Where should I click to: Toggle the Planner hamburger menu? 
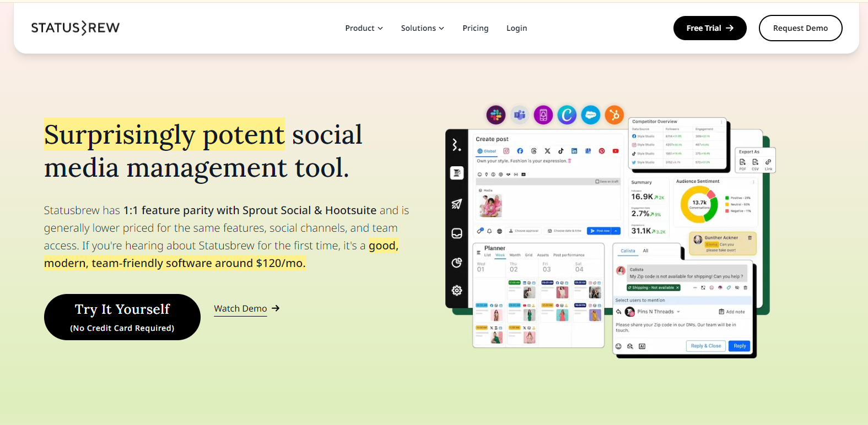[478, 252]
